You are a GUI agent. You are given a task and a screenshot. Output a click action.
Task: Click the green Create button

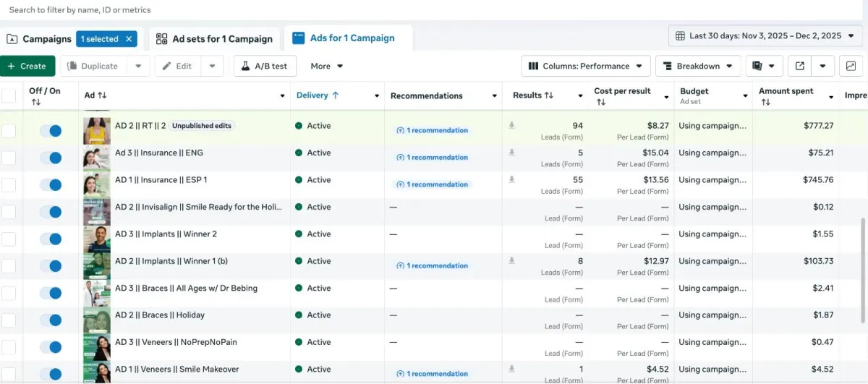(x=27, y=66)
